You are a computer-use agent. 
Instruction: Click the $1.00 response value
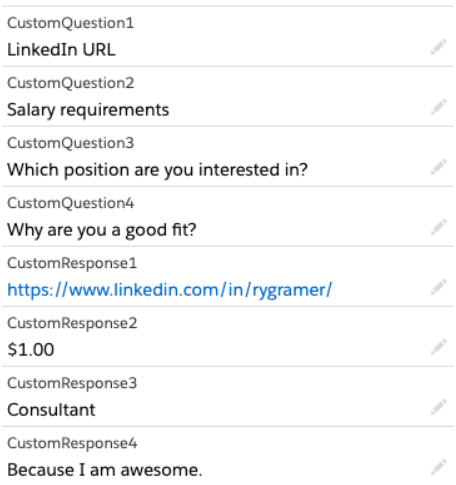pos(31,350)
